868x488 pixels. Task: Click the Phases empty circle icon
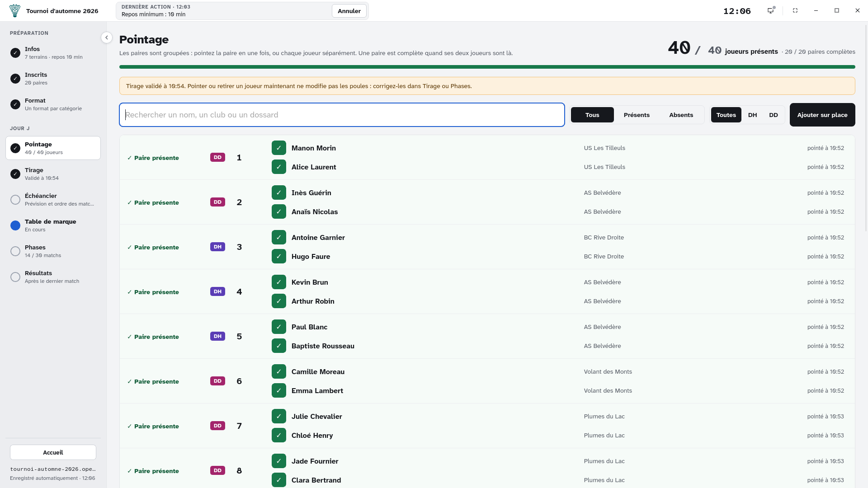point(15,251)
